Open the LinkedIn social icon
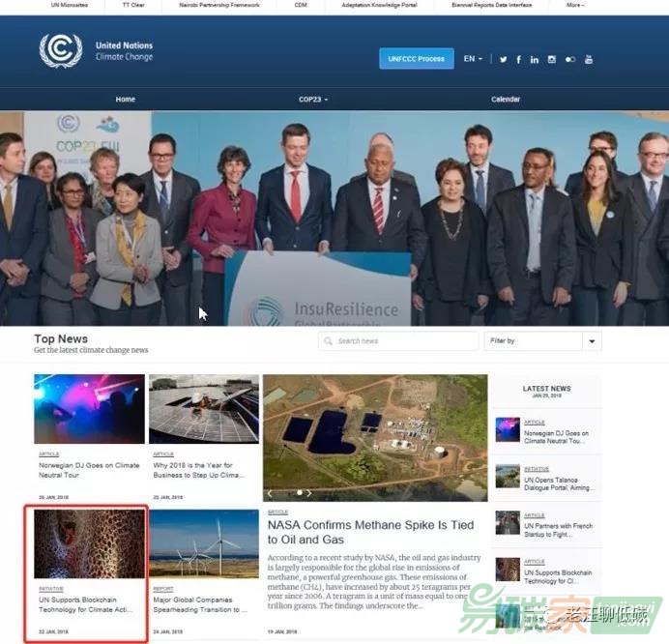This screenshot has height=644, width=669. (x=535, y=60)
